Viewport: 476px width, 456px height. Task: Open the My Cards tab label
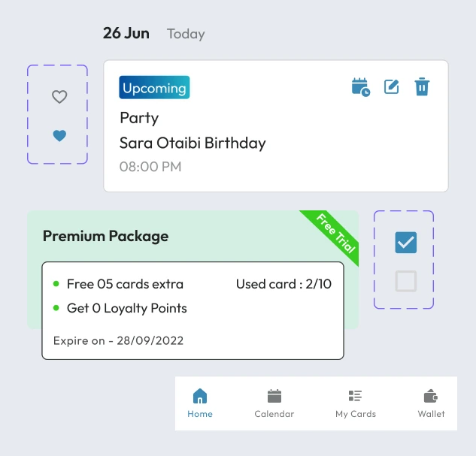point(356,414)
